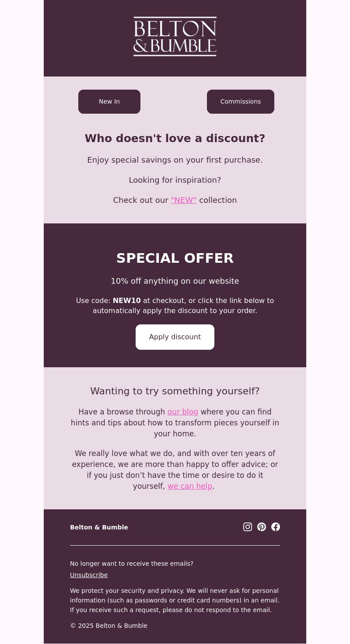Click the Apply discount button
This screenshot has height=644, width=350.
pos(175,337)
